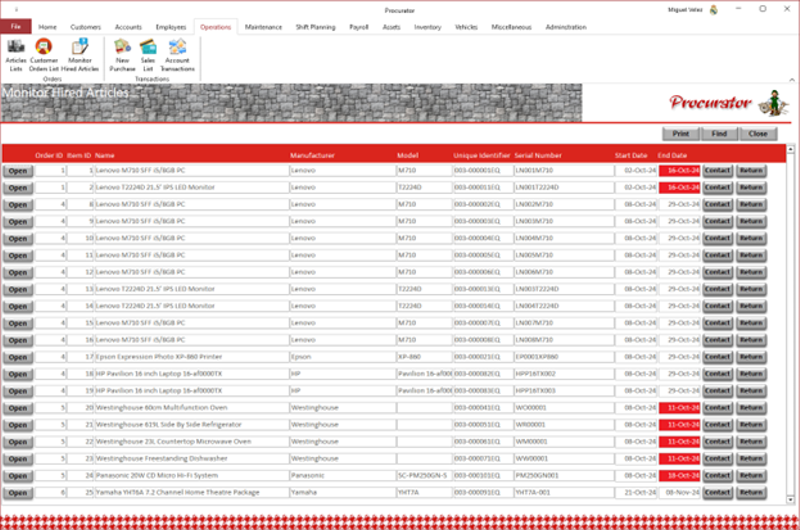Open the Sales List icon
Viewport: 800px width, 530px height.
[148, 54]
